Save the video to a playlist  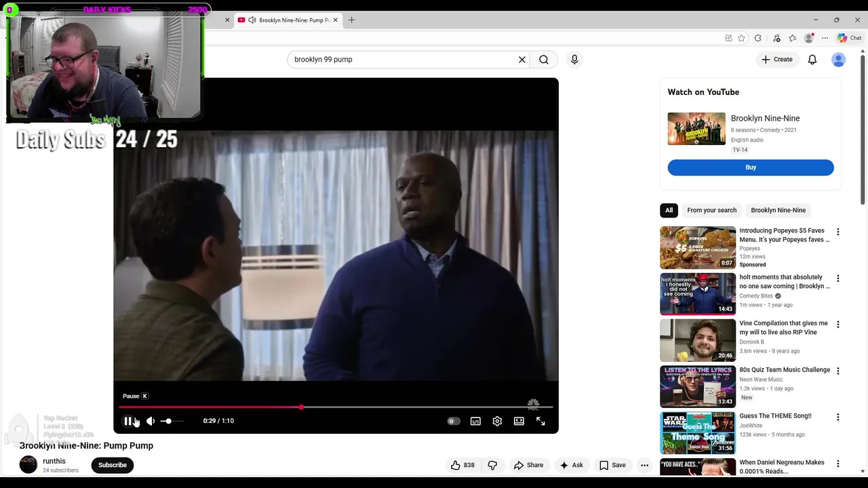click(x=612, y=465)
